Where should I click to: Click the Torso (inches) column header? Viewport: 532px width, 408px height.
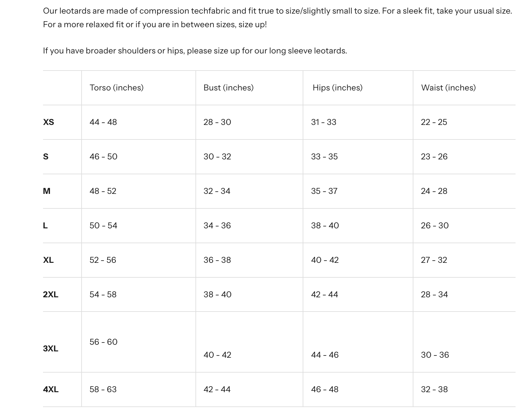116,88
